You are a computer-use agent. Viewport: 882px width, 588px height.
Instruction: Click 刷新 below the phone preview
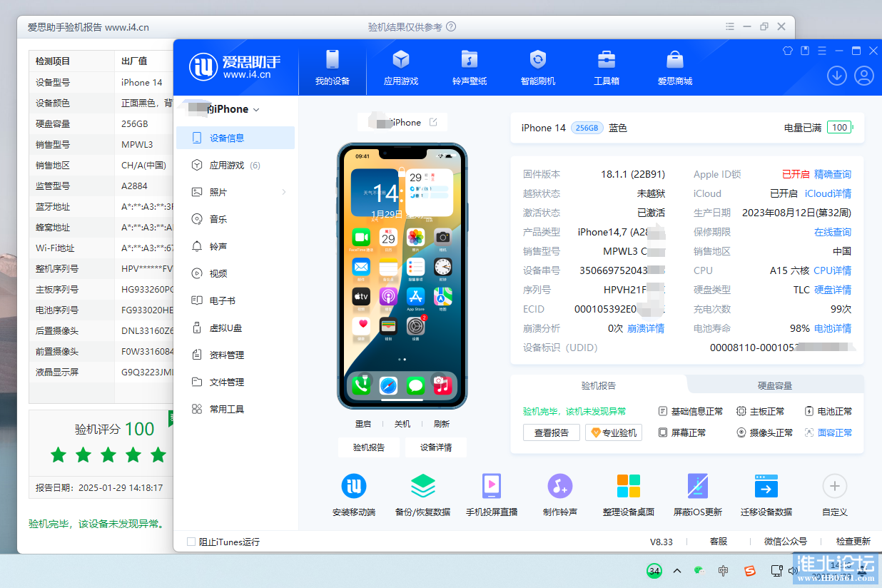point(442,424)
